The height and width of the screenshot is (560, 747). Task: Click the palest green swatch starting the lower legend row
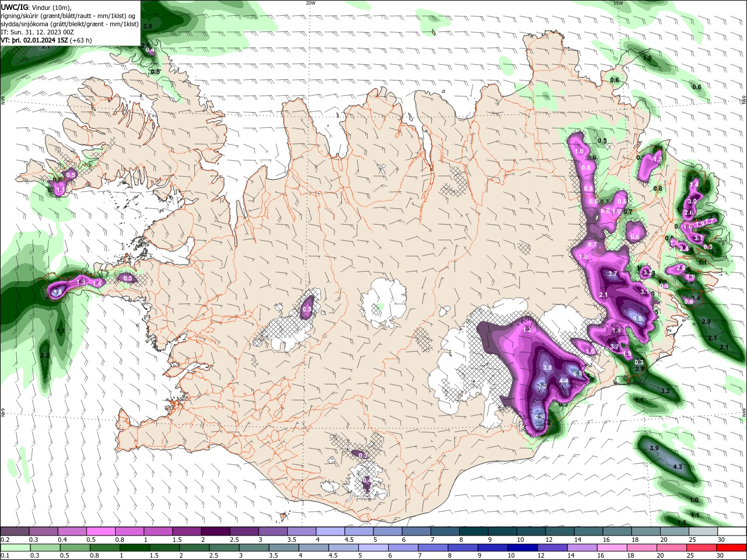pos(15,548)
